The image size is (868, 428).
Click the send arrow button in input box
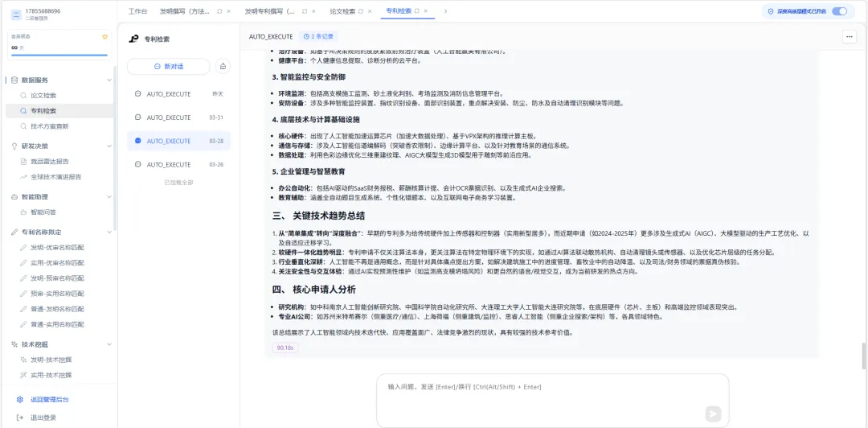pyautogui.click(x=713, y=414)
